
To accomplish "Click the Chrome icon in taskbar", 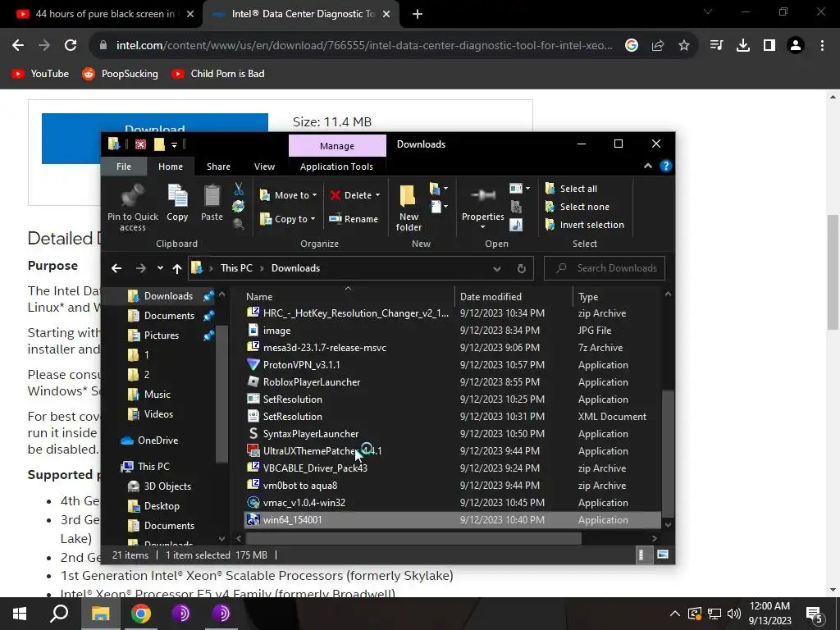I will [141, 614].
